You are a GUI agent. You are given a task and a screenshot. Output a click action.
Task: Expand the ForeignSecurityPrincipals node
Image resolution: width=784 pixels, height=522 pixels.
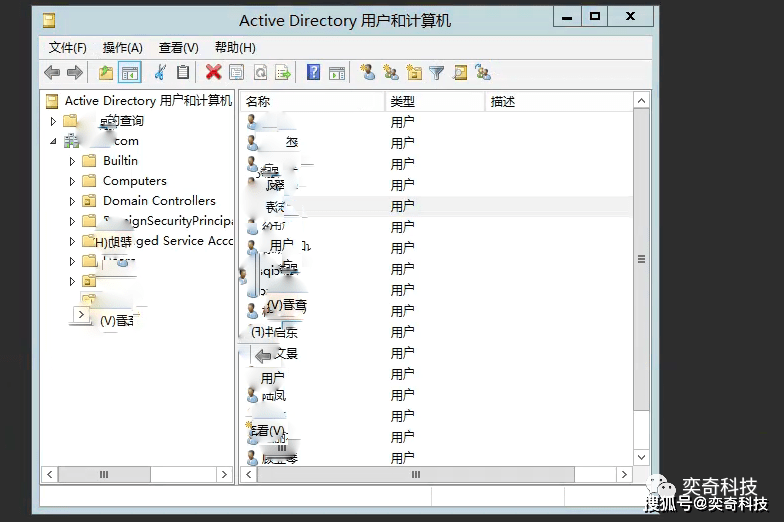(x=72, y=221)
